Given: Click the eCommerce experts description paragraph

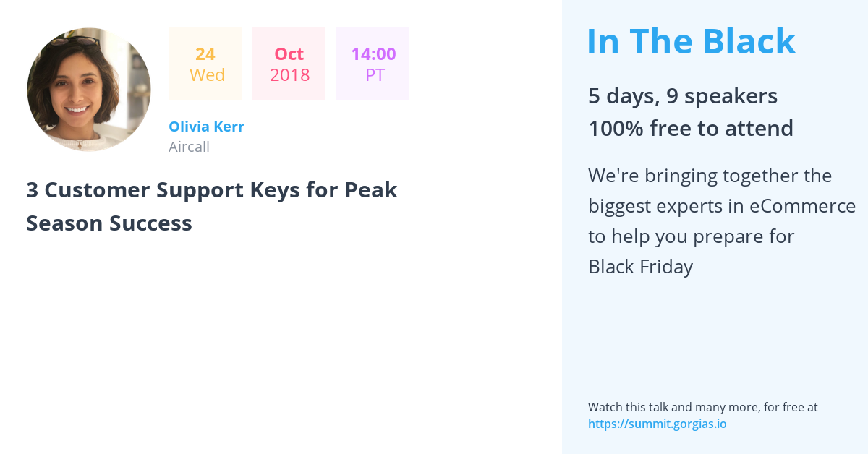Looking at the screenshot, I should click(x=722, y=221).
